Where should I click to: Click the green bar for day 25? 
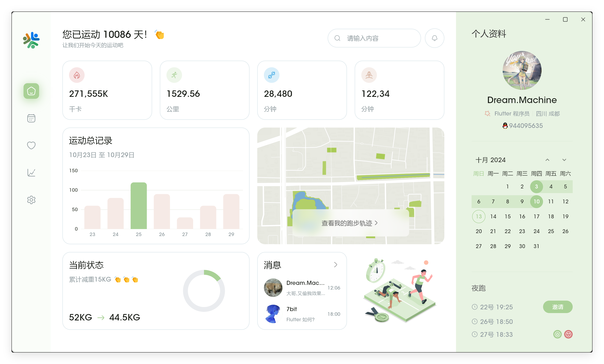point(138,206)
